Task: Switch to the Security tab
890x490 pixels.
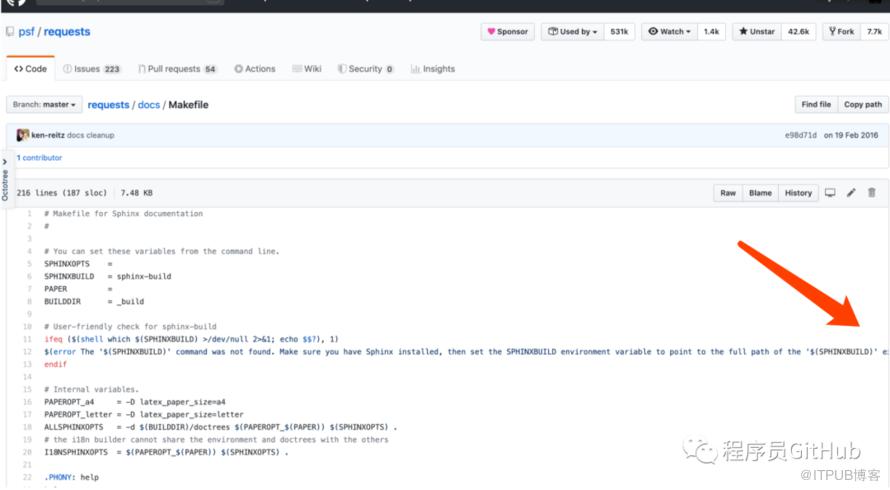Action: [366, 69]
